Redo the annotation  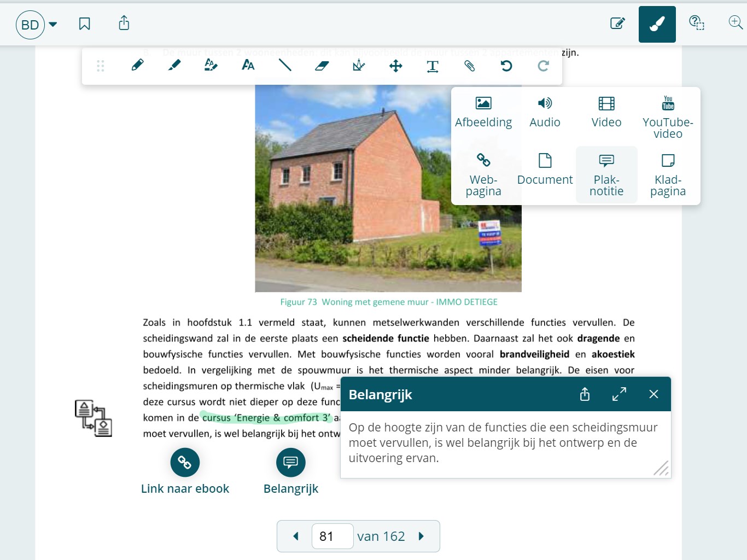pyautogui.click(x=544, y=66)
